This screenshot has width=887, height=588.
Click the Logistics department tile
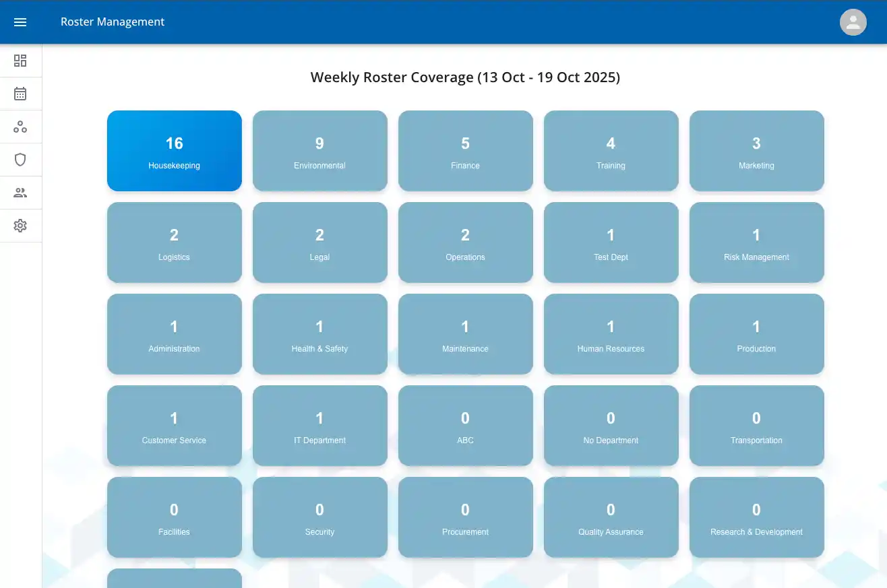coord(174,242)
